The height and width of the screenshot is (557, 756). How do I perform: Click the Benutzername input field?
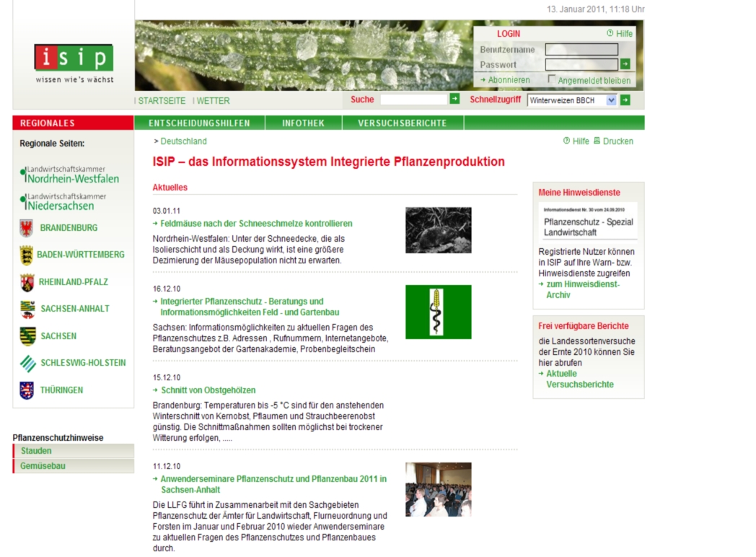click(581, 50)
